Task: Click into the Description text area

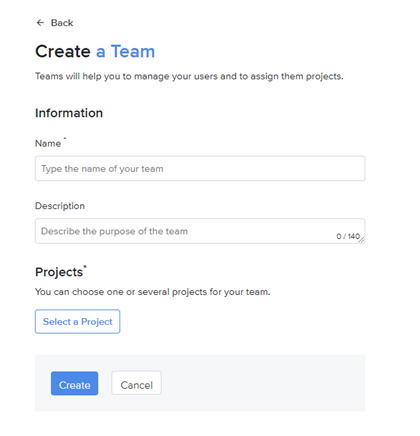Action: pyautogui.click(x=200, y=231)
